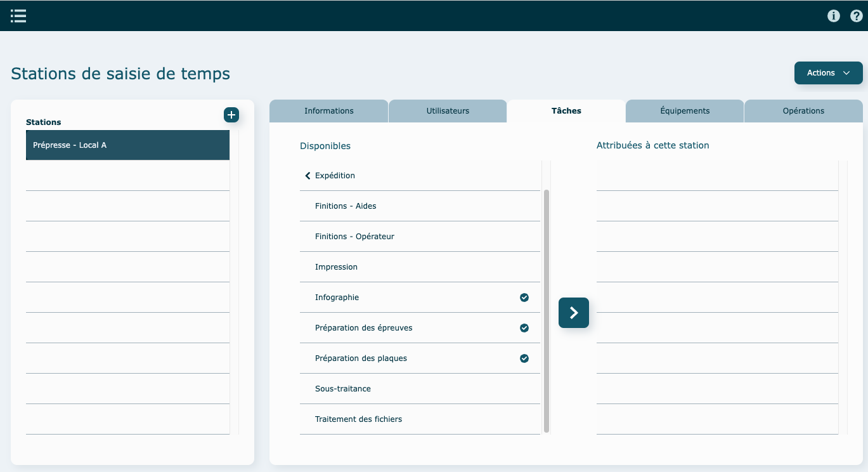The height and width of the screenshot is (472, 868).
Task: Toggle the Préparation des plaques checkmark
Action: (x=524, y=358)
